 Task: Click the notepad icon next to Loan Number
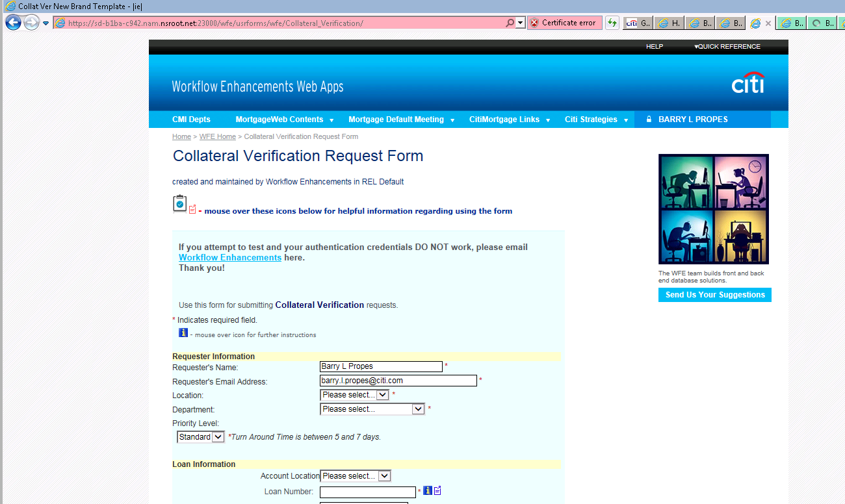click(x=437, y=491)
